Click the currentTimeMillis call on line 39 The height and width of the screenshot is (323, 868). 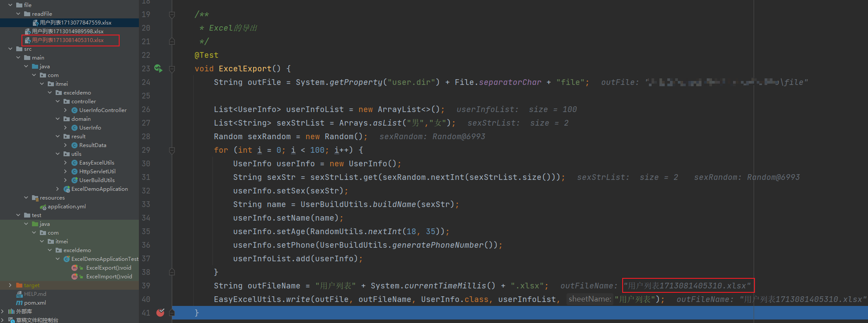pyautogui.click(x=445, y=286)
